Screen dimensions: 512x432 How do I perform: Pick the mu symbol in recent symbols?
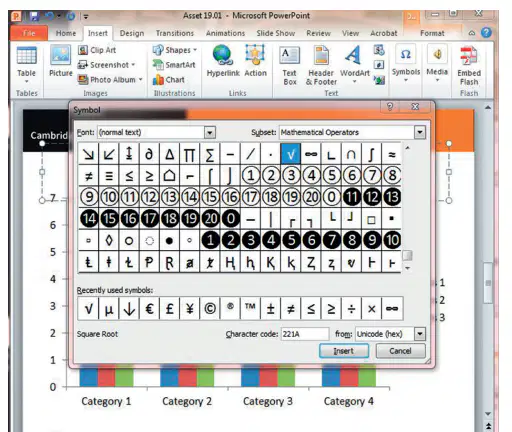109,308
